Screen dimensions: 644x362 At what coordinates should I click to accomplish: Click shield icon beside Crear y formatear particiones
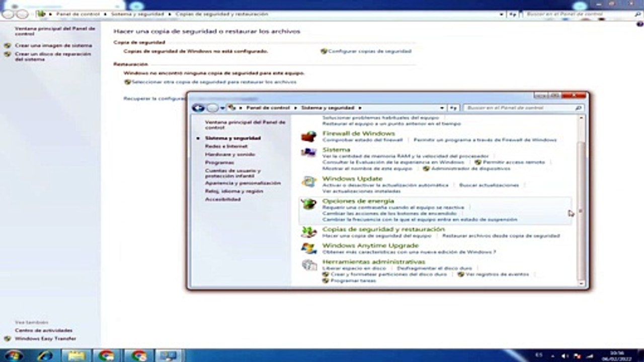(x=326, y=275)
